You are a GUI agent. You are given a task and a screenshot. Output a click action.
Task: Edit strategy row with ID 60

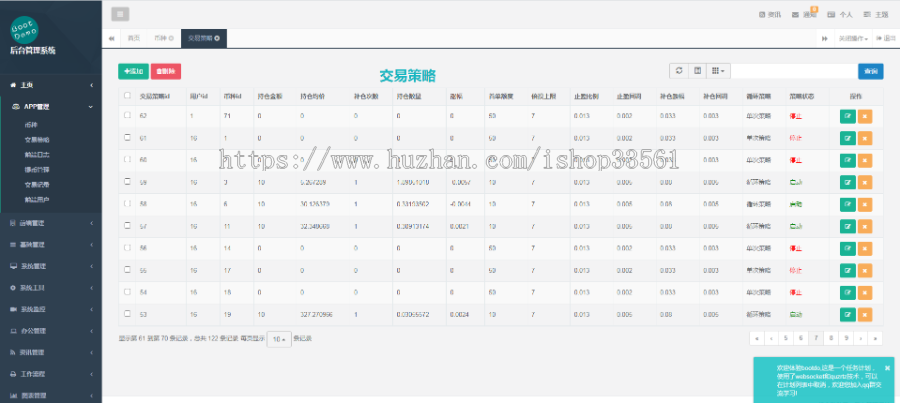coord(847,160)
